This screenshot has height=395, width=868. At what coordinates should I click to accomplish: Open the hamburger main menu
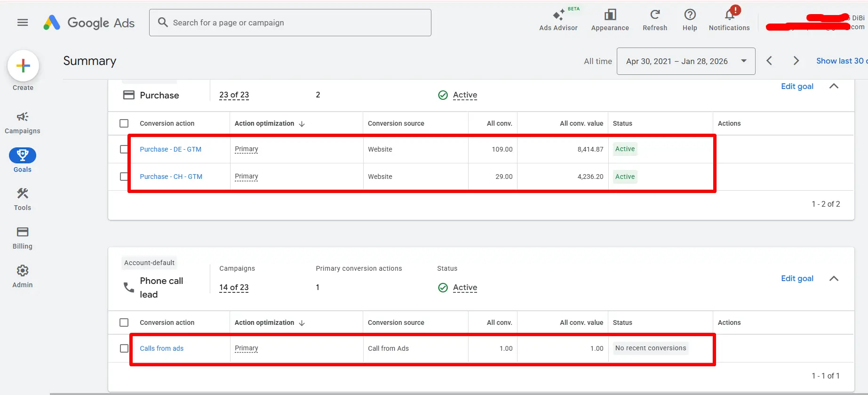point(23,23)
